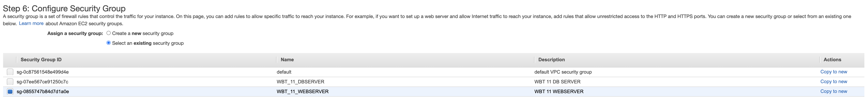Click the Description column header

(551, 60)
